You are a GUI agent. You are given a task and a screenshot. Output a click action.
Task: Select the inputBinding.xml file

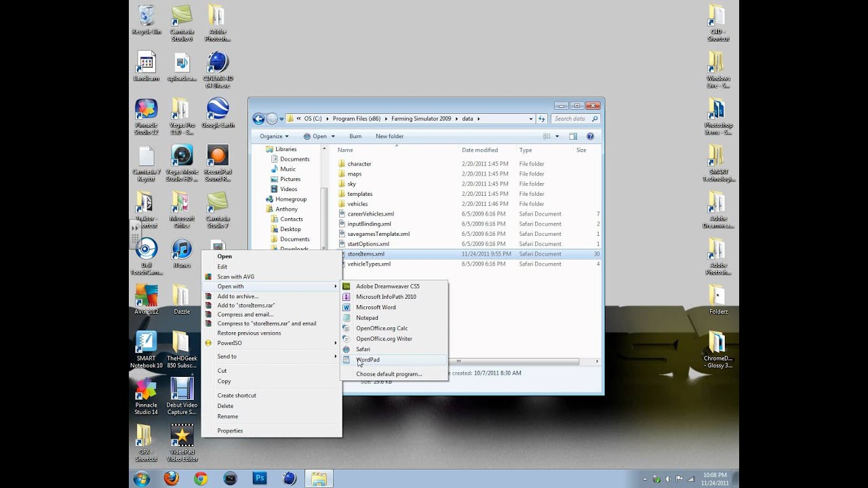pyautogui.click(x=468, y=224)
